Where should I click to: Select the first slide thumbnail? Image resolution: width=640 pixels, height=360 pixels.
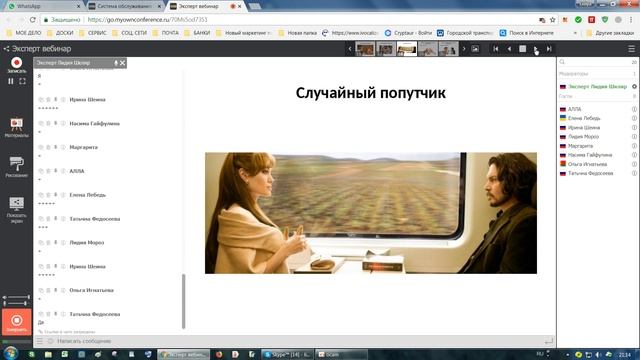coord(365,49)
